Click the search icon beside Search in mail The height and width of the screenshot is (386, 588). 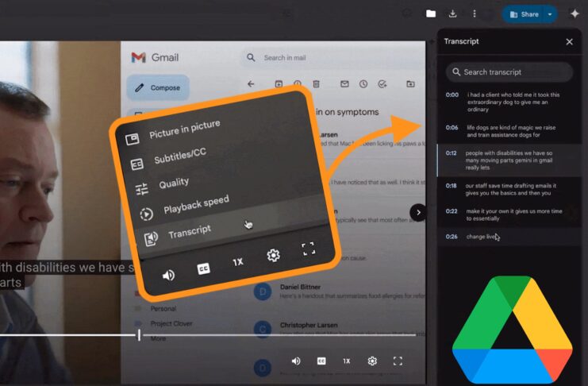251,58
